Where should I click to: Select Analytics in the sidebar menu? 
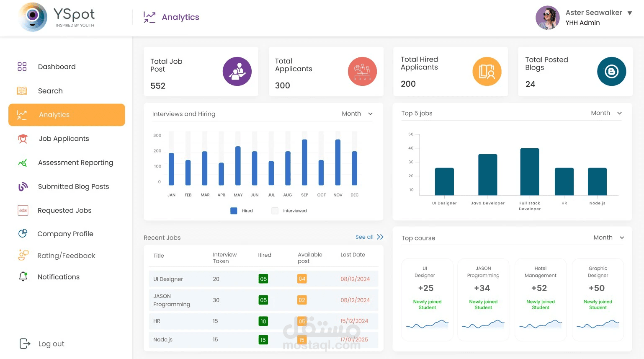67,115
